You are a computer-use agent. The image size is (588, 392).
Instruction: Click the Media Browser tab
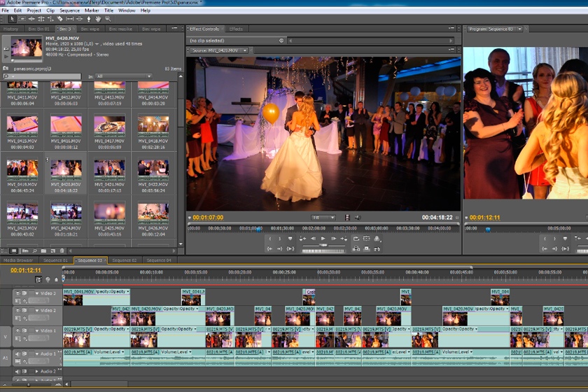click(19, 260)
